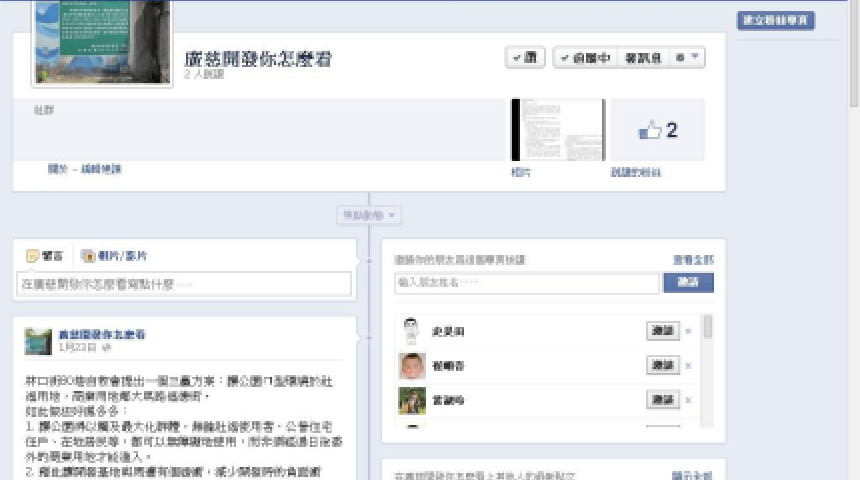Open the gear settings dropdown on page header
The height and width of the screenshot is (480, 860).
coord(687,58)
